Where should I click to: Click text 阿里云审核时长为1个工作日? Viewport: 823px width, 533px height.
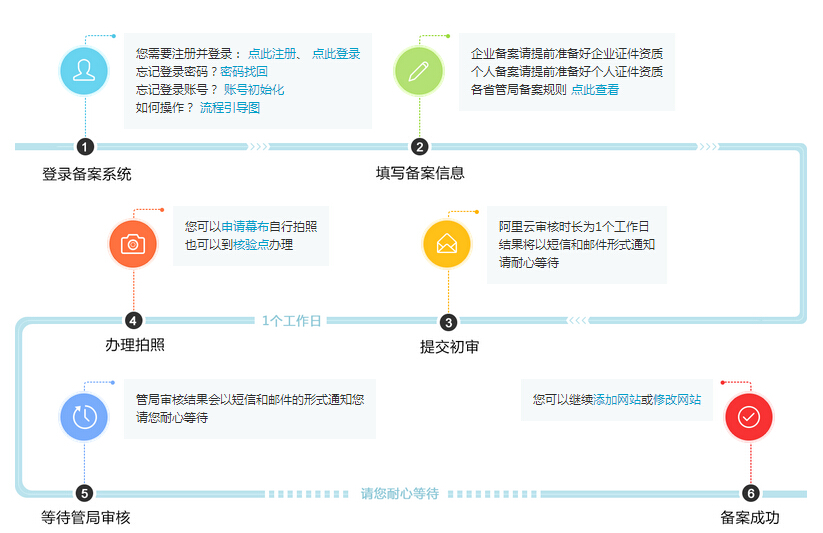(x=574, y=226)
